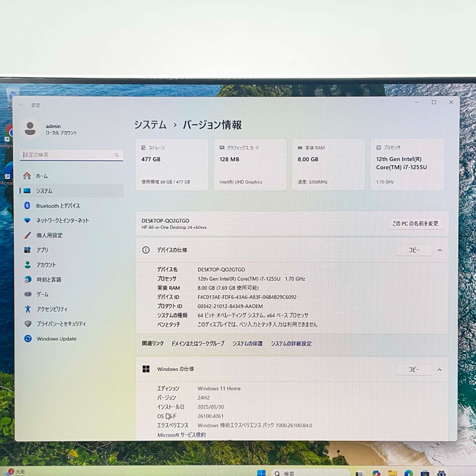The height and width of the screenshot is (476, 476).
Task: Open the ストレージ 477 GB card
Action: point(172,165)
